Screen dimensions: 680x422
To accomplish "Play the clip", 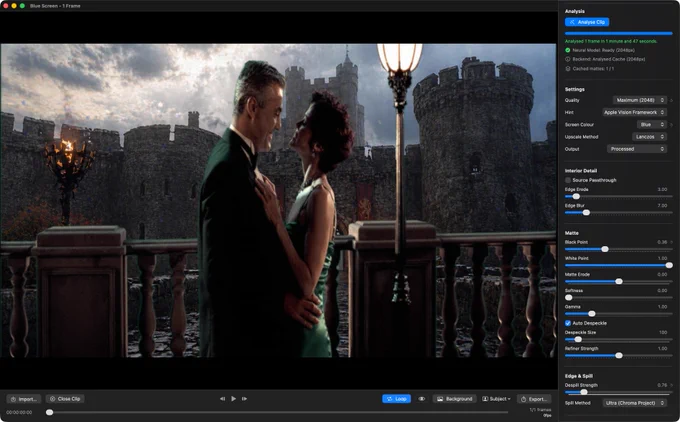I will [x=233, y=399].
